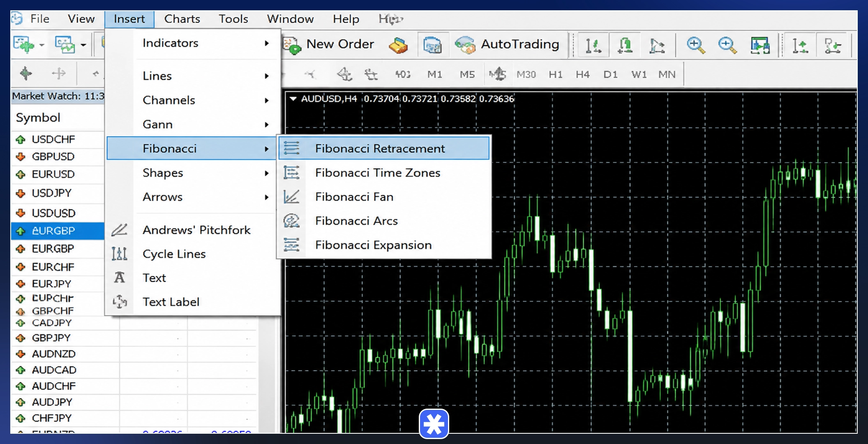Switch to line chart display
This screenshot has width=868, height=444.
tap(657, 45)
